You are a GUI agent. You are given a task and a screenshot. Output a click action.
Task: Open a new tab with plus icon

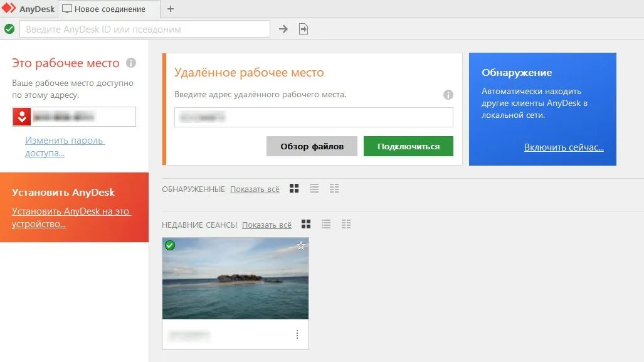[x=171, y=9]
